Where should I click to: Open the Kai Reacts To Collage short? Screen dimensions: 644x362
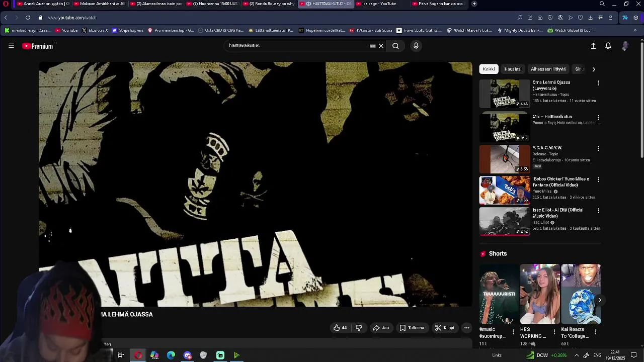(581, 294)
